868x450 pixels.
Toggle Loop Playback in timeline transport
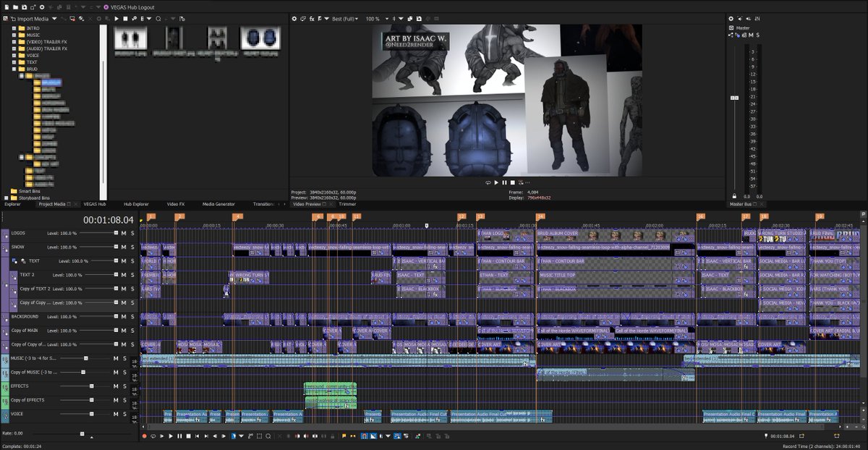coord(153,436)
